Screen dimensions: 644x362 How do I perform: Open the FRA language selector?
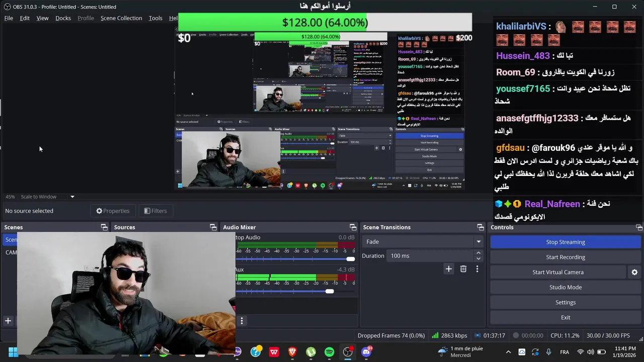565,352
